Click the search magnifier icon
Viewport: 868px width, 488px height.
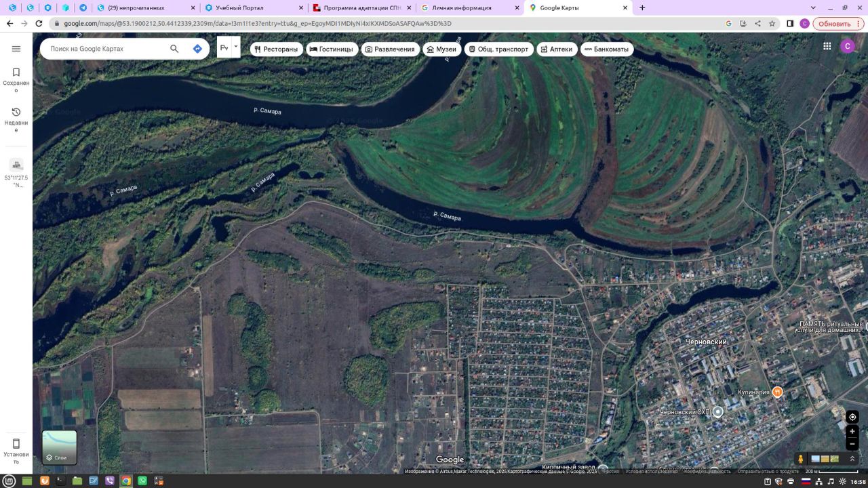[x=174, y=49]
